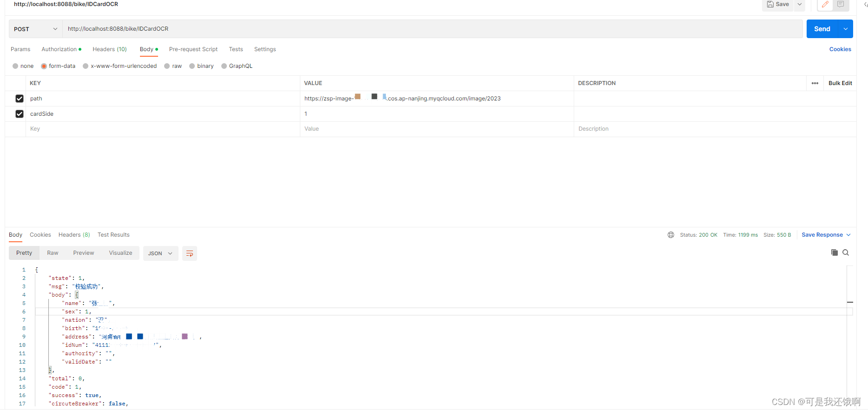
Task: Click Save Response
Action: coord(822,235)
